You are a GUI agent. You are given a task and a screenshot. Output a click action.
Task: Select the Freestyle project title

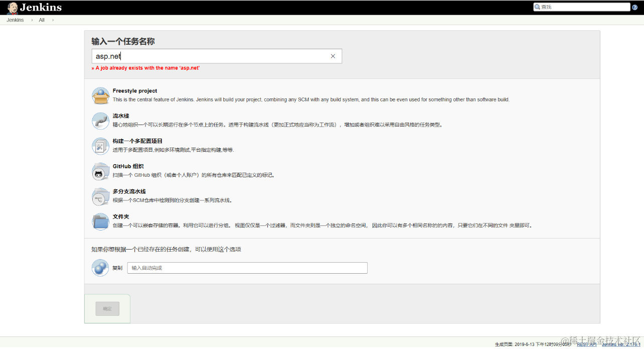coord(135,91)
